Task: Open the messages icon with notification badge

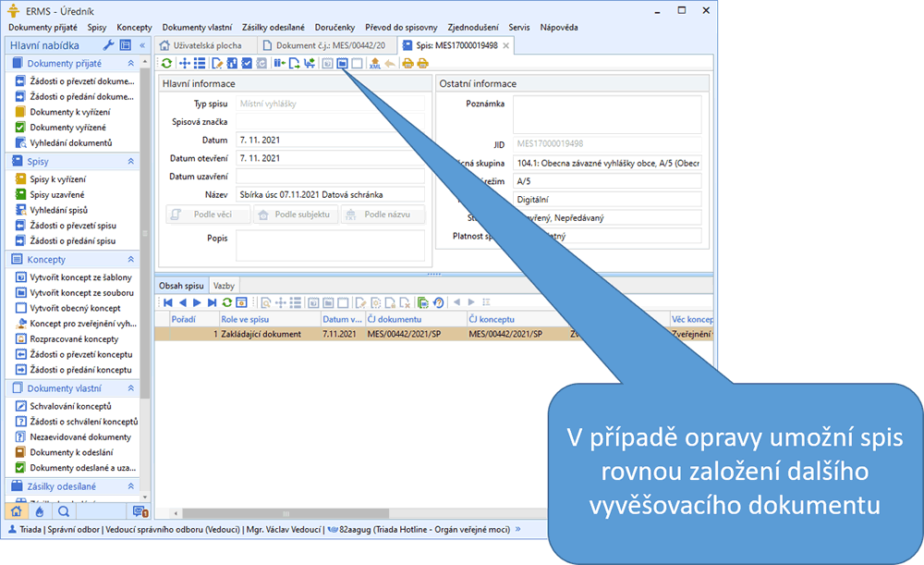Action: (x=140, y=510)
